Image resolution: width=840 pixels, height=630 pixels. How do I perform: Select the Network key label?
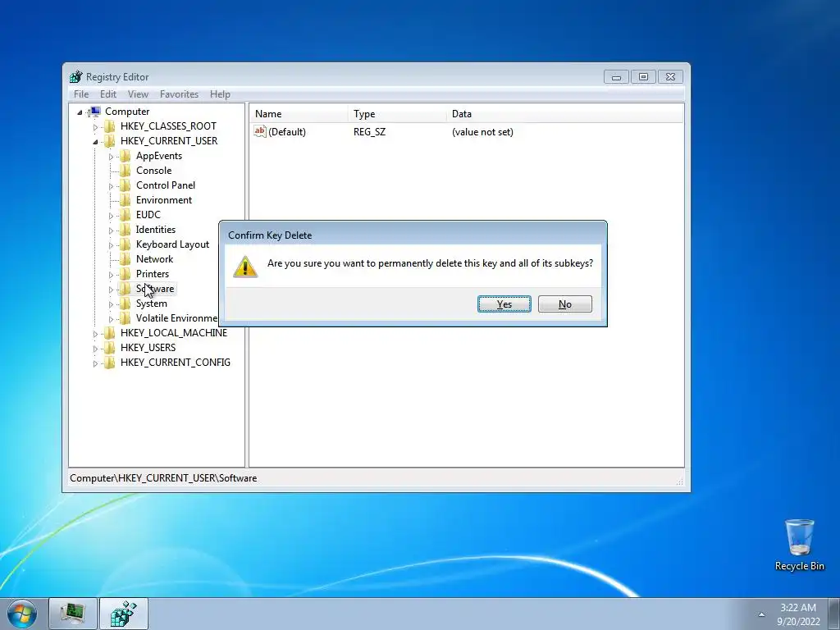tap(154, 258)
